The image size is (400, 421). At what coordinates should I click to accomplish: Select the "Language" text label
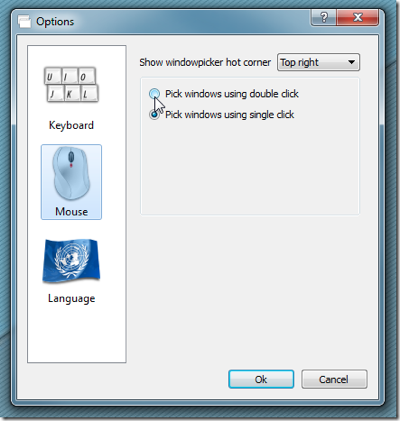[71, 298]
